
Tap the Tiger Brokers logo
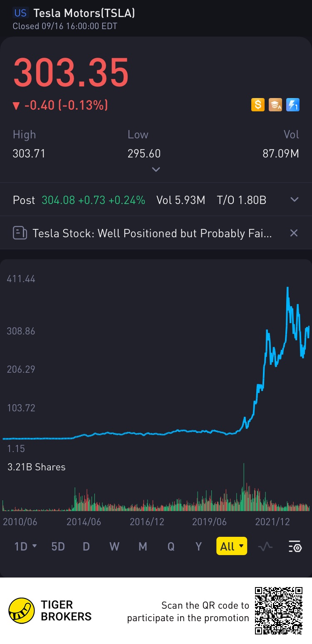[22, 611]
